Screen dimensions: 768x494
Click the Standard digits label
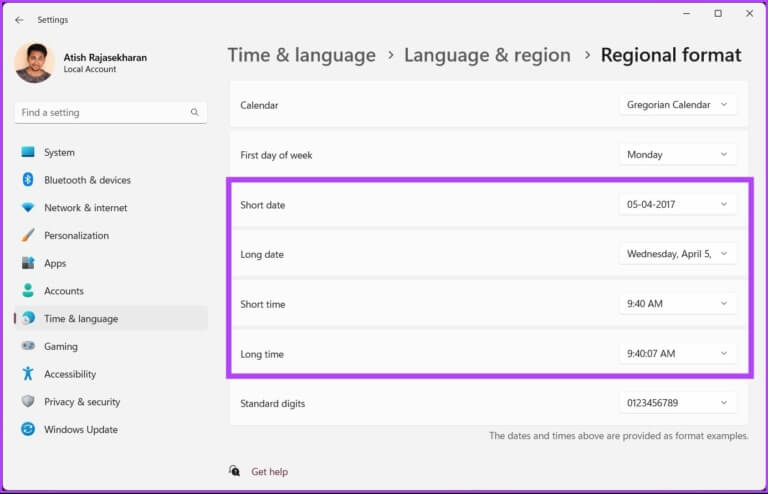point(272,404)
